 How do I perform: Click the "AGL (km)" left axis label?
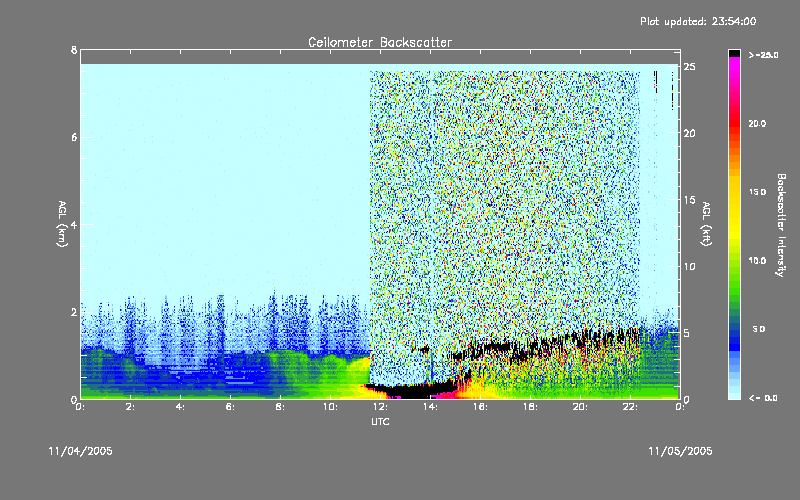point(62,224)
